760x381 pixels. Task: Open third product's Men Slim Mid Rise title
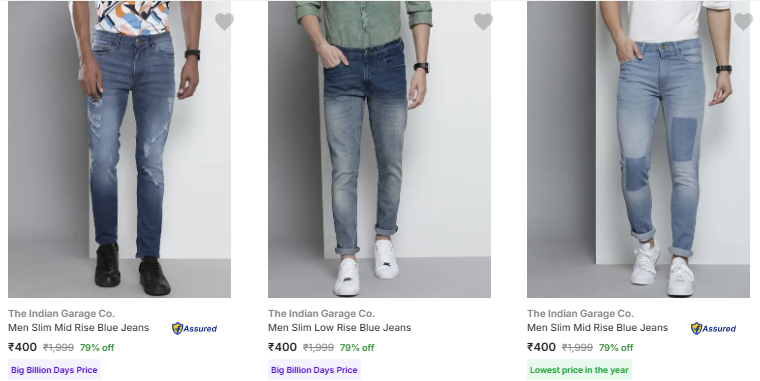[598, 328]
